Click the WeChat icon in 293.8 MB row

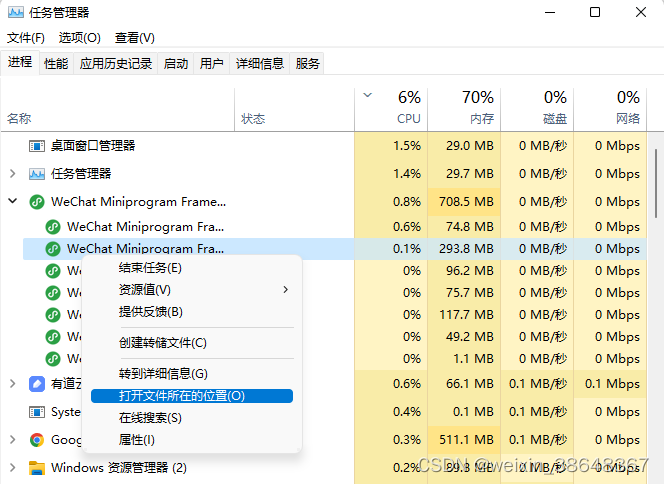point(53,249)
